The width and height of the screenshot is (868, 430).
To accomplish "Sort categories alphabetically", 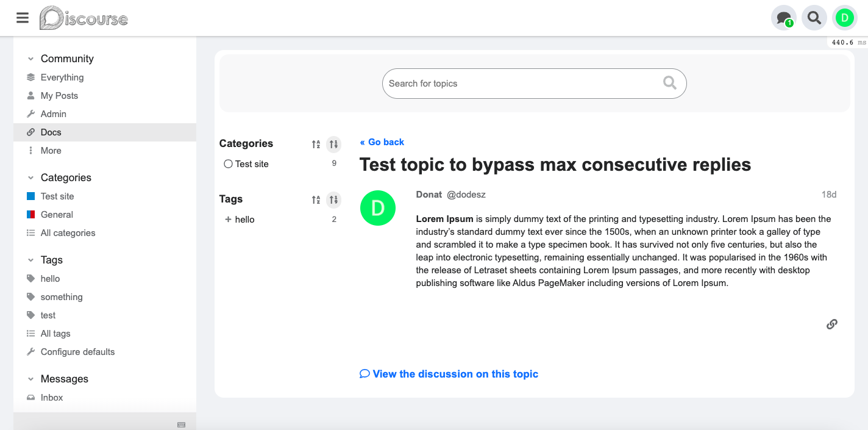I will tap(316, 145).
